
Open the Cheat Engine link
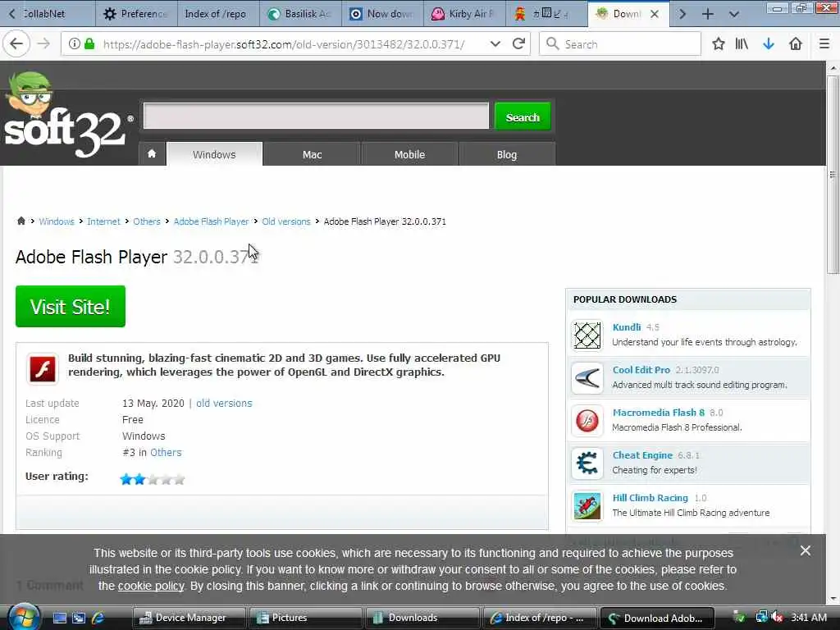coord(642,454)
